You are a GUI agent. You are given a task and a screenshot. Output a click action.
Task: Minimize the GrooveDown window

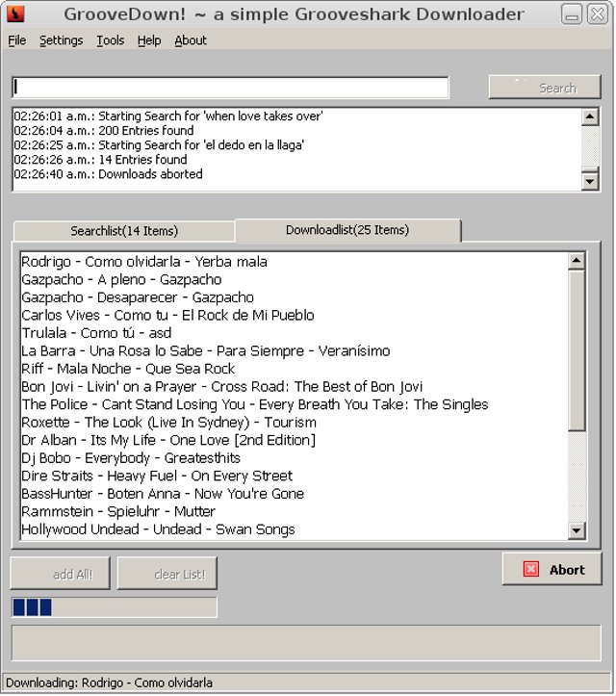pos(572,14)
